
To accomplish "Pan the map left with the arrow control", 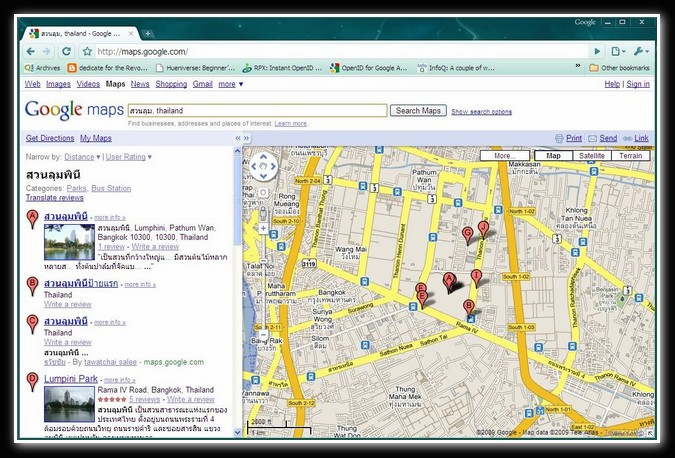I will point(254,166).
